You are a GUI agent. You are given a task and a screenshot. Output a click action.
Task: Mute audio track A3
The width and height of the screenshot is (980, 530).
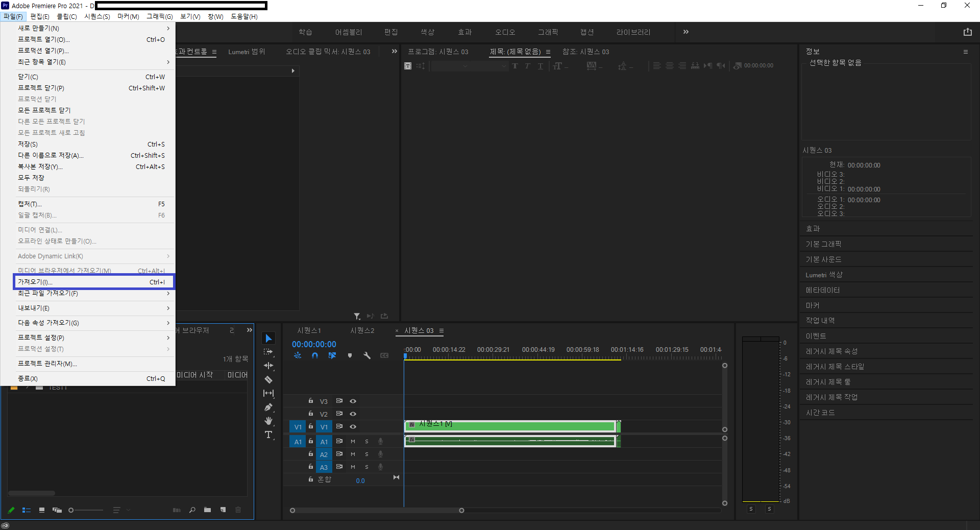pyautogui.click(x=353, y=467)
